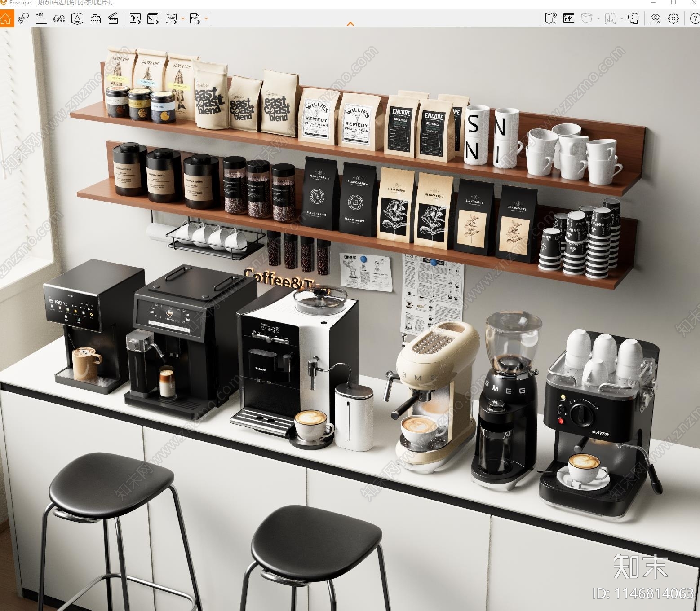
Task: Open the Help question mark icon
Action: click(695, 18)
